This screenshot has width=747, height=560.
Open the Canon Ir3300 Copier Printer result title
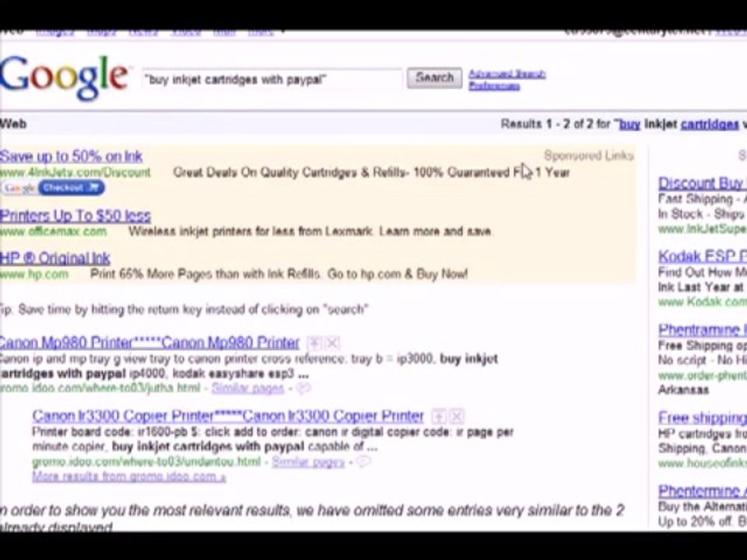pos(228,416)
